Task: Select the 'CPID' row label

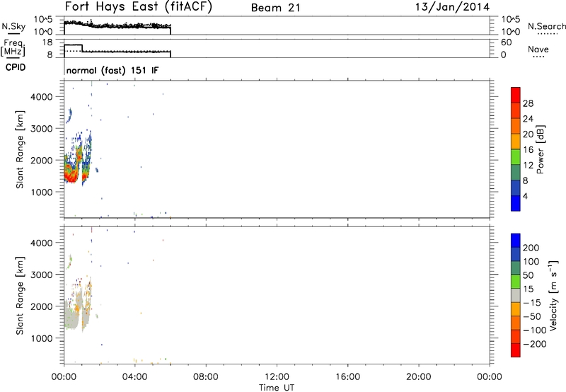Action: (x=16, y=67)
